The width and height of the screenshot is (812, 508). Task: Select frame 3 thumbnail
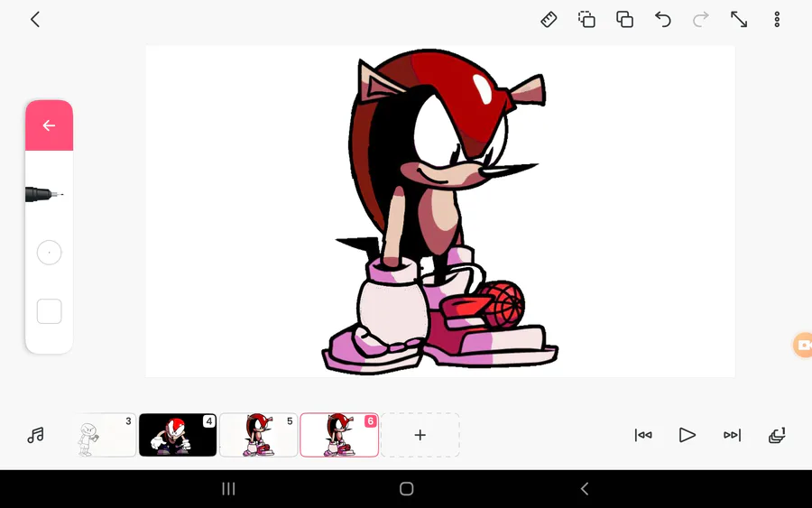click(106, 435)
